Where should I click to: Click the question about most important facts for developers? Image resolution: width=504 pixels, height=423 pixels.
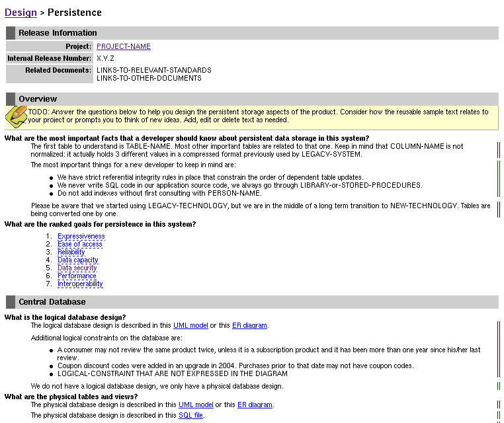click(x=187, y=139)
